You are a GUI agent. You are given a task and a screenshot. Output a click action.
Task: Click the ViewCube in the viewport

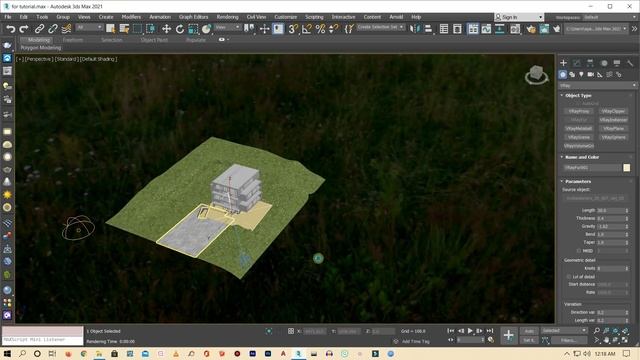click(536, 75)
